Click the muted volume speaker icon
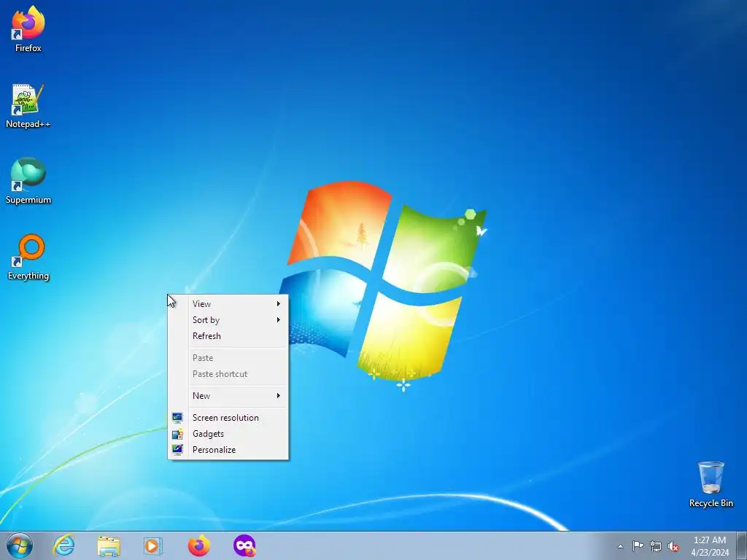Viewport: 747px width, 560px height. click(673, 546)
